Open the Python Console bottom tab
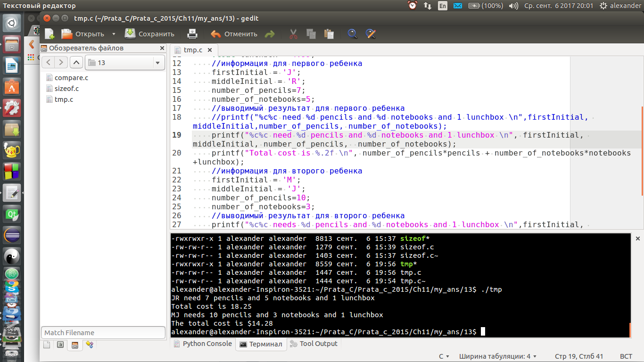Image resolution: width=644 pixels, height=362 pixels. point(202,344)
